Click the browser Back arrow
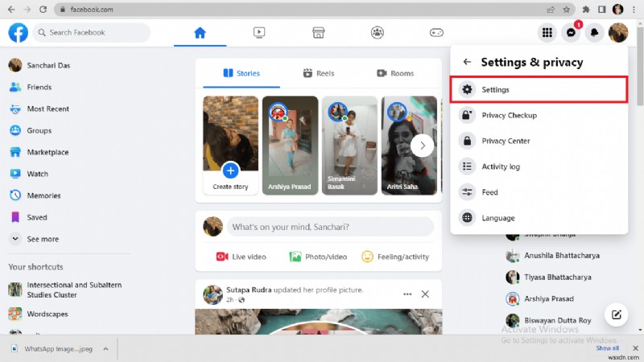This screenshot has height=362, width=644. click(11, 10)
